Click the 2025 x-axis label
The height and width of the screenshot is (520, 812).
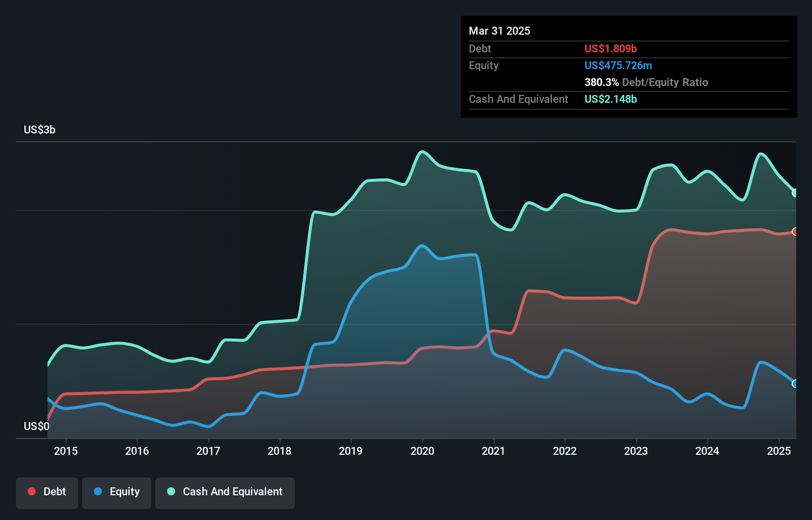(x=779, y=451)
